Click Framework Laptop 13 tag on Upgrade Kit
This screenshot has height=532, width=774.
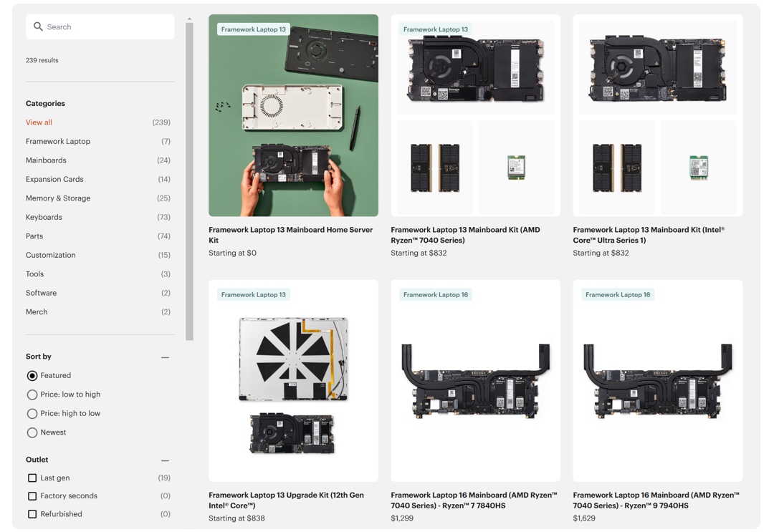(x=253, y=295)
